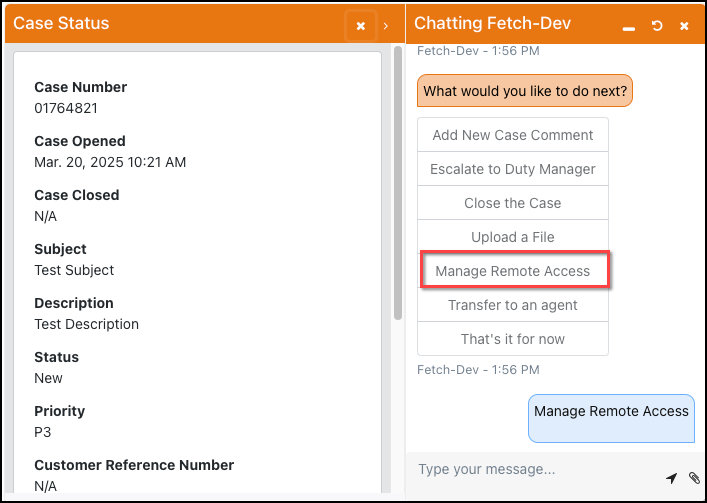Attach a file with paperclip icon

pos(694,478)
